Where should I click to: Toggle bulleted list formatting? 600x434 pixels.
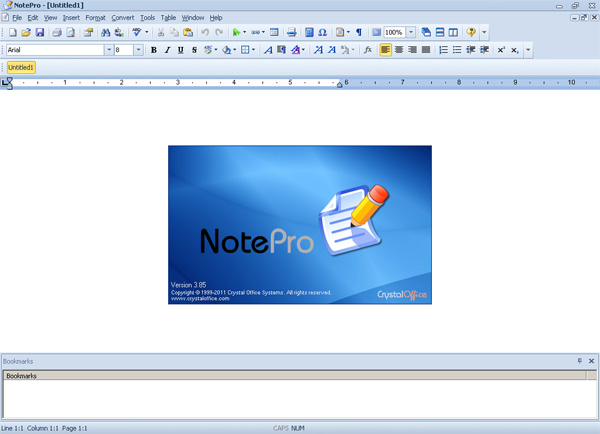457,50
